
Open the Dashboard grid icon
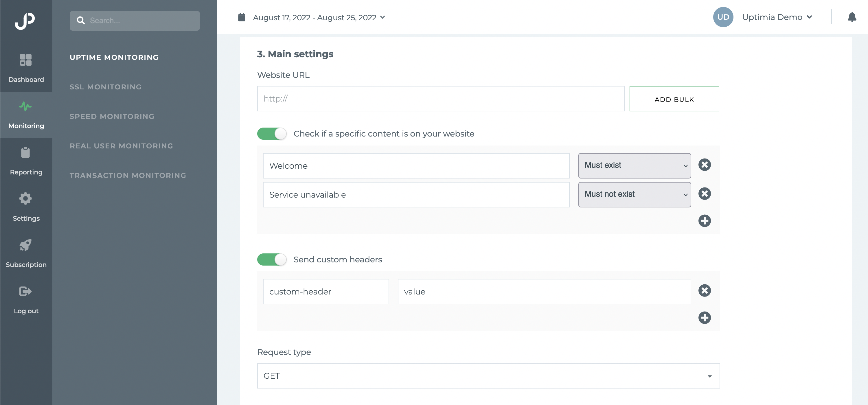26,60
